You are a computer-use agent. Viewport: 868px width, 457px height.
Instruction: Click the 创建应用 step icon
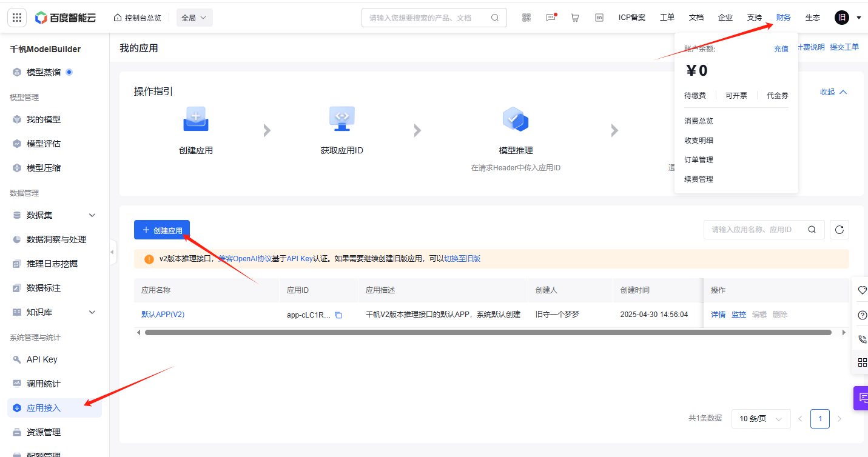pos(196,119)
